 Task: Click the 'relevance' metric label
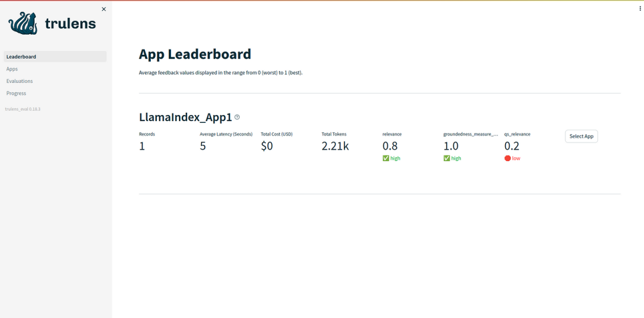coord(392,134)
